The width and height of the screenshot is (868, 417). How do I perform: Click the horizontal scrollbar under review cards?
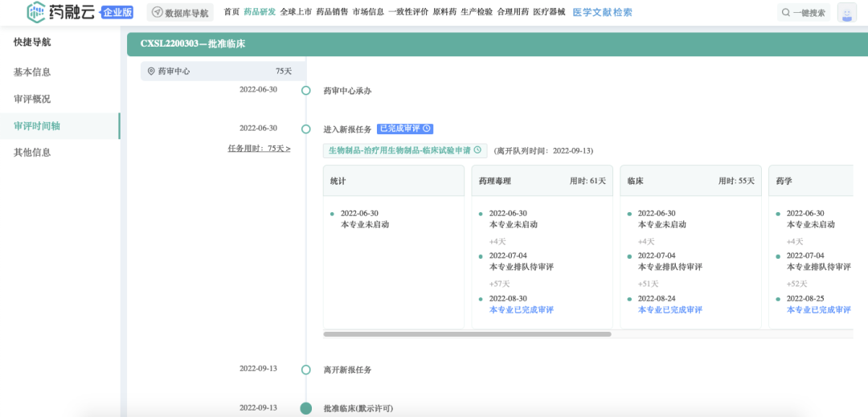[x=467, y=334]
